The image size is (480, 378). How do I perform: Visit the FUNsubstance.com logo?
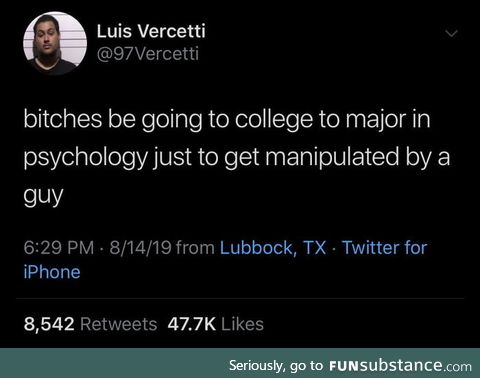tap(400, 366)
